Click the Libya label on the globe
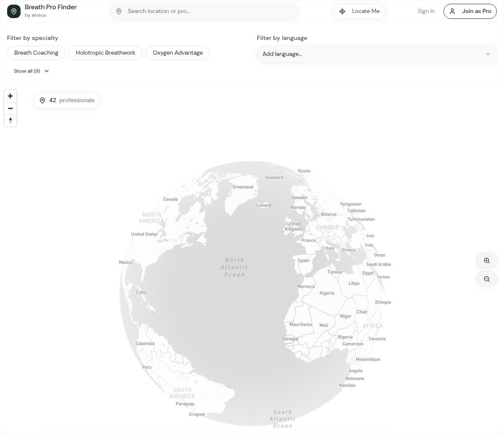The height and width of the screenshot is (437, 504). (354, 284)
